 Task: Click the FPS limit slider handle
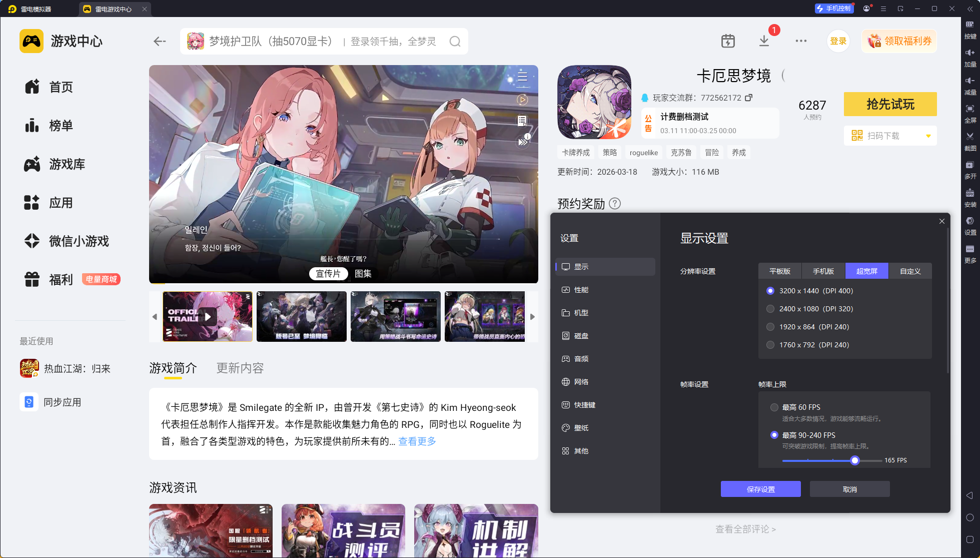[855, 460]
